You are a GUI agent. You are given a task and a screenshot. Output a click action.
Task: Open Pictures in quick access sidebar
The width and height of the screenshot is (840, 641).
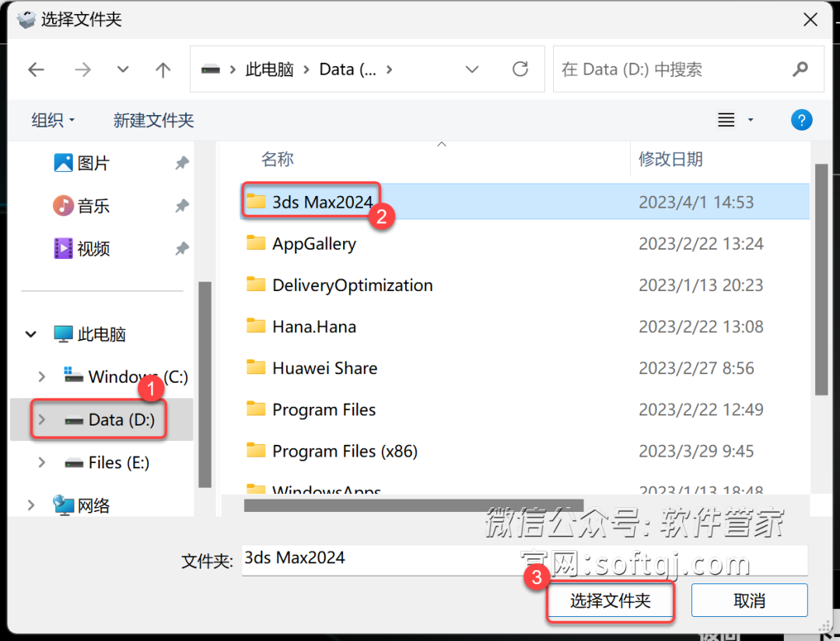(93, 163)
